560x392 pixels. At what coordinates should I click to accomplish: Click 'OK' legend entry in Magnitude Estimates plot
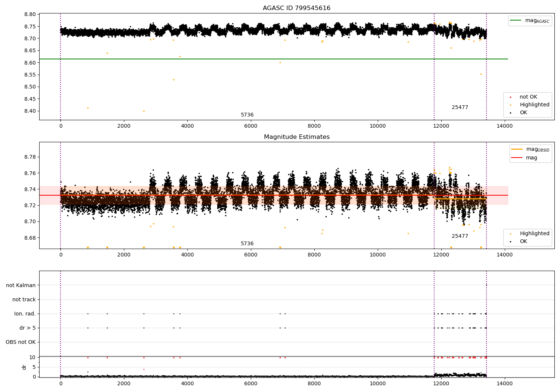(523, 242)
